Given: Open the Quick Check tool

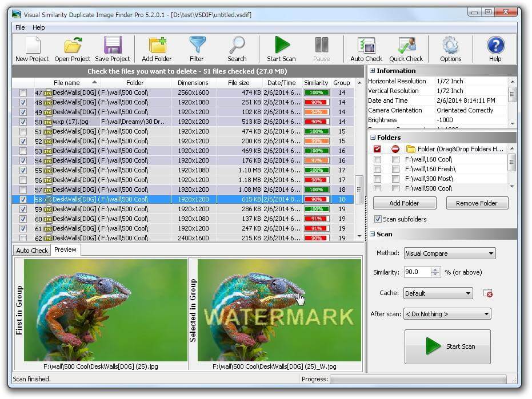Looking at the screenshot, I should [406, 47].
